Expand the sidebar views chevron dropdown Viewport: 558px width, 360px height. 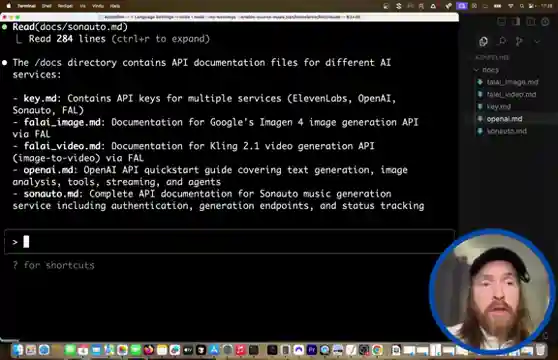[537, 42]
